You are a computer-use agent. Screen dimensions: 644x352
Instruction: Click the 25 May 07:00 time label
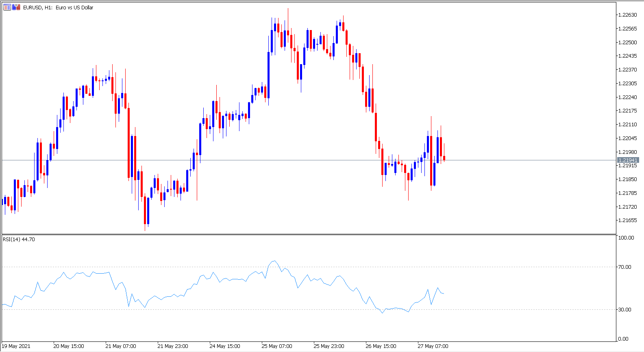point(277,346)
